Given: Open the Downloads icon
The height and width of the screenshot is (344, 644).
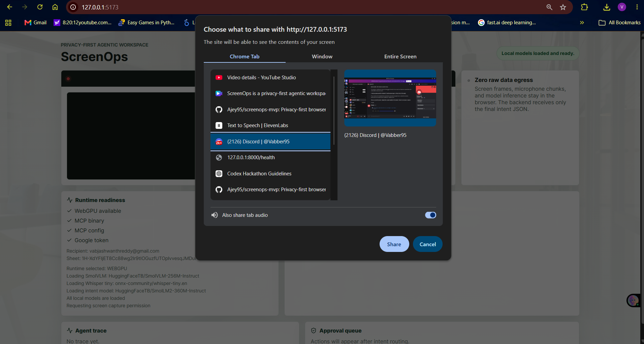Looking at the screenshot, I should 607,7.
